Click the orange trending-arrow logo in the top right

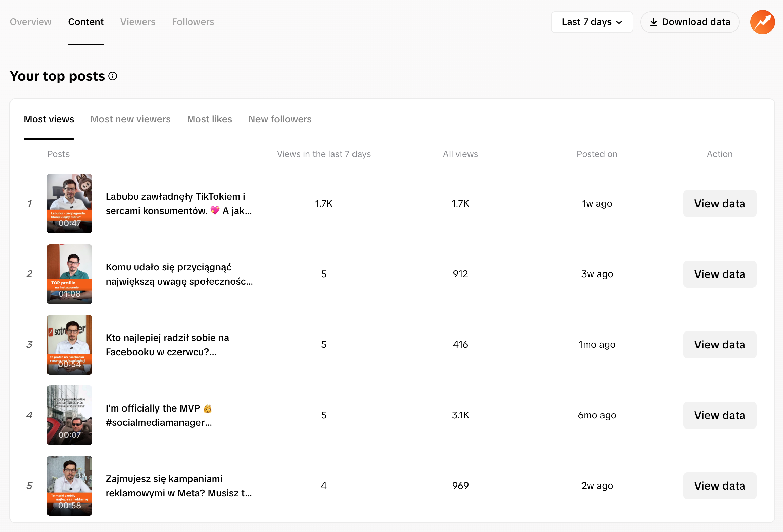click(762, 22)
